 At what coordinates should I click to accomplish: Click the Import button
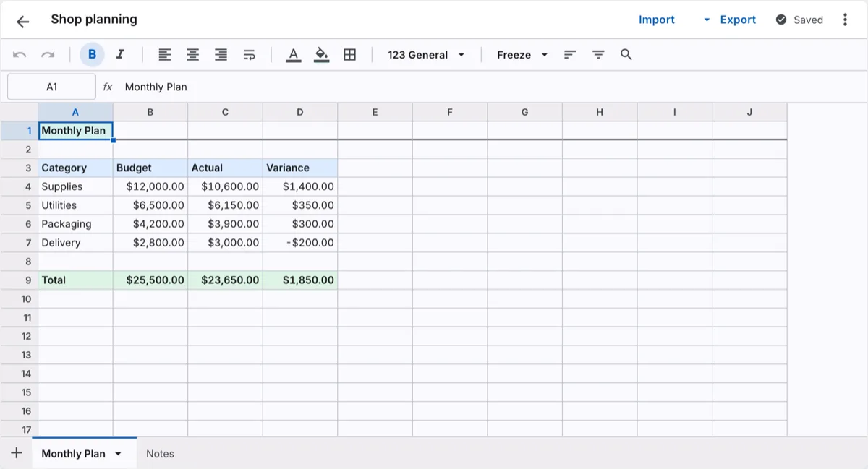tap(657, 20)
